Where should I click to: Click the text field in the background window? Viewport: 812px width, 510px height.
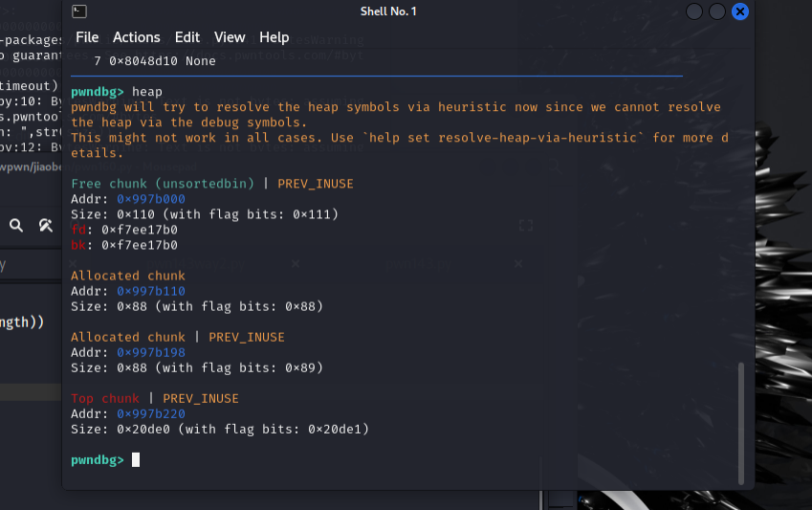coord(29,265)
